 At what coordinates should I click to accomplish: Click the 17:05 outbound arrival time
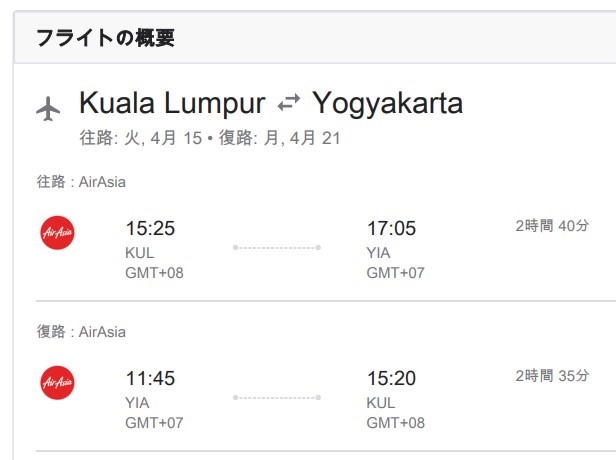coord(392,229)
